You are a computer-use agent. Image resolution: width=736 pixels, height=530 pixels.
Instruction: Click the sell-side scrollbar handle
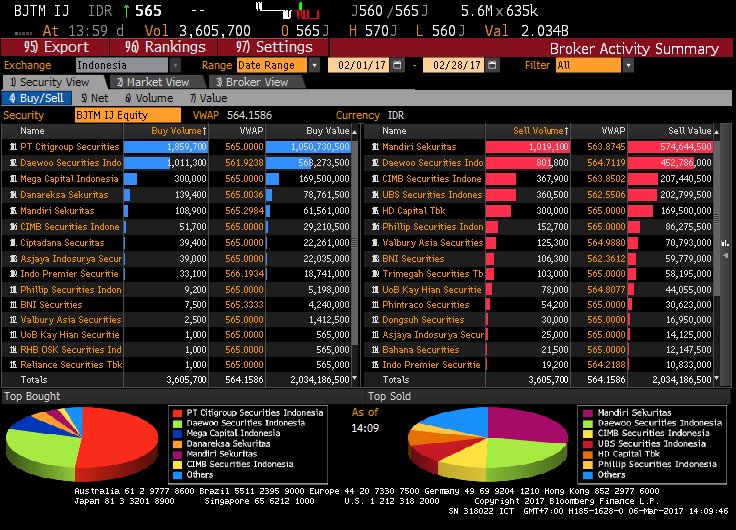[x=717, y=218]
